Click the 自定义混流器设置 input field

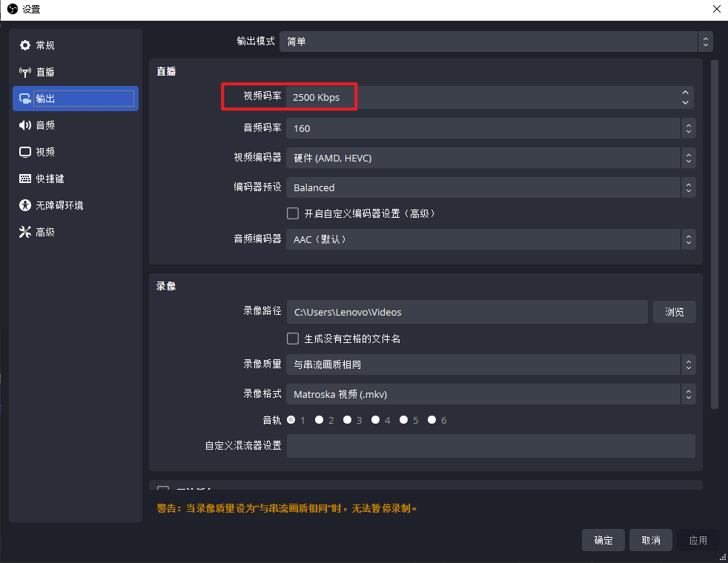point(490,446)
